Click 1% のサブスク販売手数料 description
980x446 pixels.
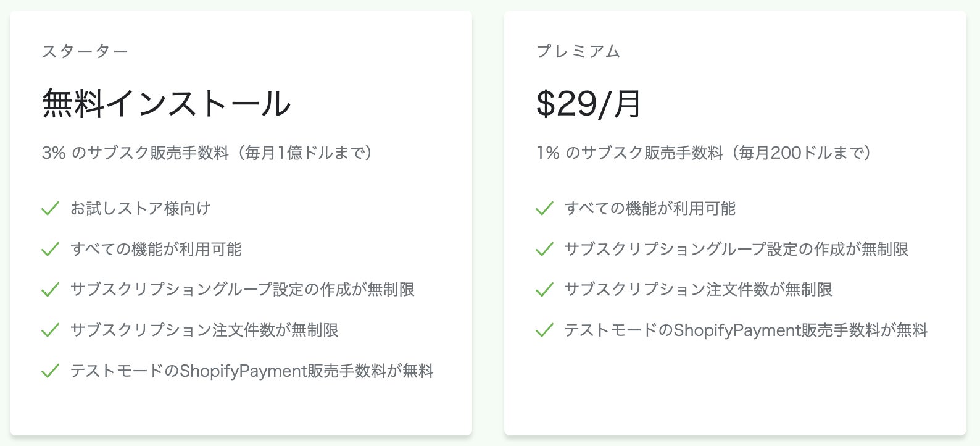704,153
